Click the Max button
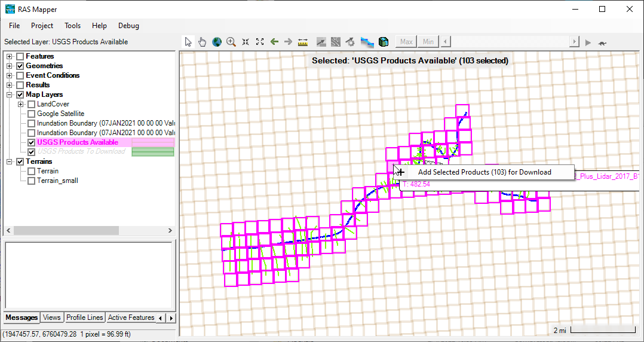Image resolution: width=644 pixels, height=342 pixels. point(407,42)
